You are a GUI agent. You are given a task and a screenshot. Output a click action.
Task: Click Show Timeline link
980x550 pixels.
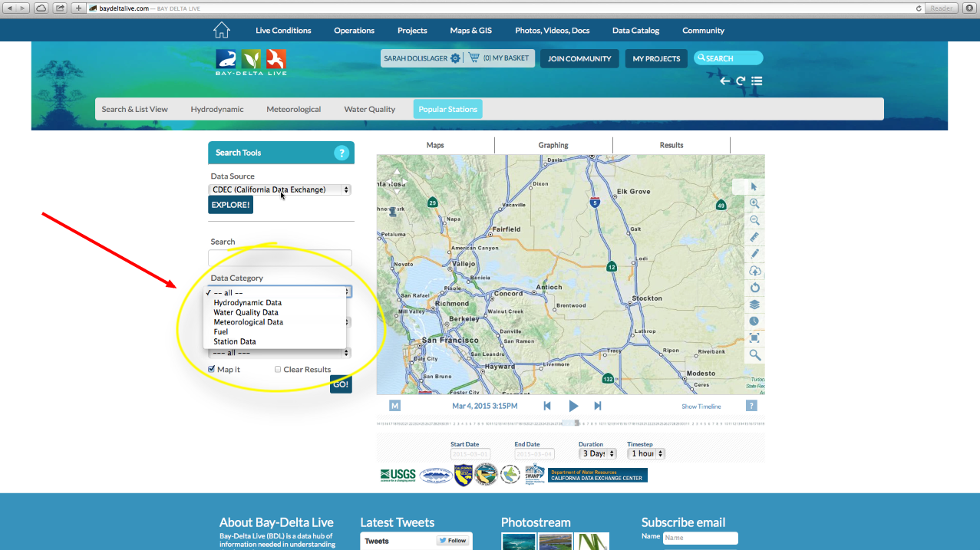click(x=701, y=407)
